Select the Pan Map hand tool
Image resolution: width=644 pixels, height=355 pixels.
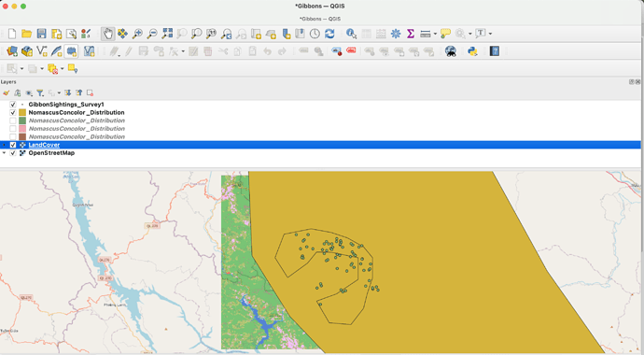pos(108,34)
